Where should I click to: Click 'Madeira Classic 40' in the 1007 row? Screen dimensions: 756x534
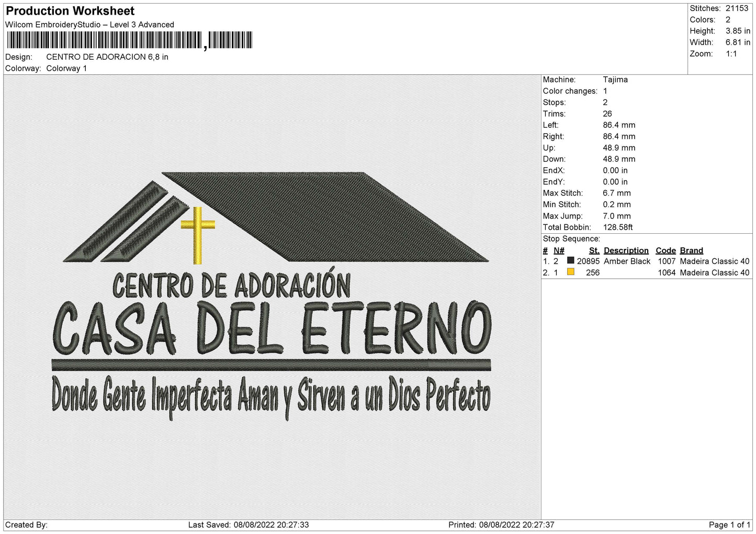(715, 261)
